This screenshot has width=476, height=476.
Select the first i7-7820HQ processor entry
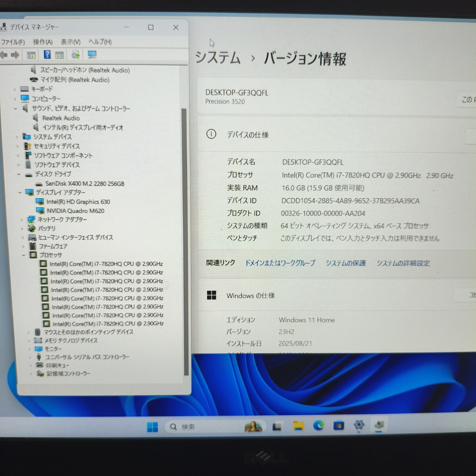(106, 264)
